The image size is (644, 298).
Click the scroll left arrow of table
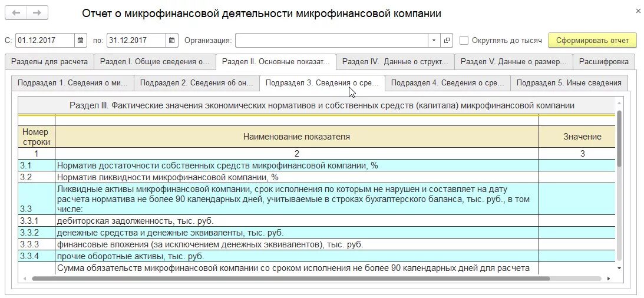(25, 279)
